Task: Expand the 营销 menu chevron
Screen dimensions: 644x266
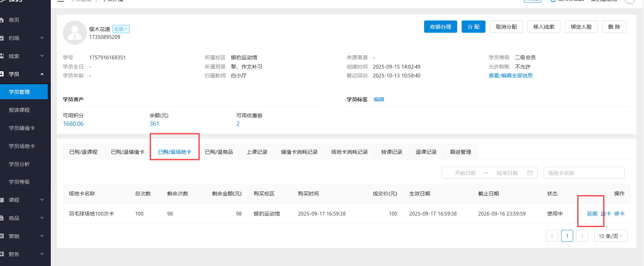Action: coord(42,236)
